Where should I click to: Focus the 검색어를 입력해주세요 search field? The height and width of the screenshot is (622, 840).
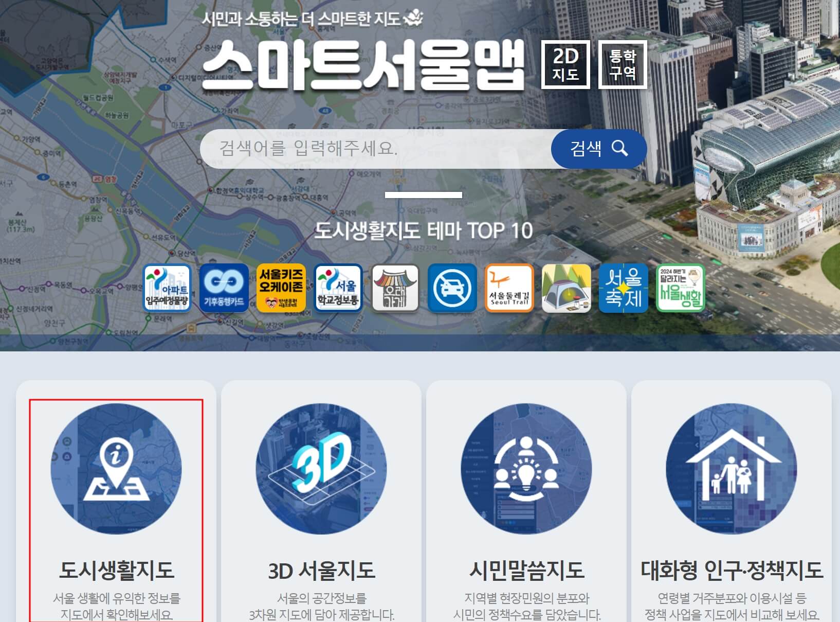click(375, 149)
